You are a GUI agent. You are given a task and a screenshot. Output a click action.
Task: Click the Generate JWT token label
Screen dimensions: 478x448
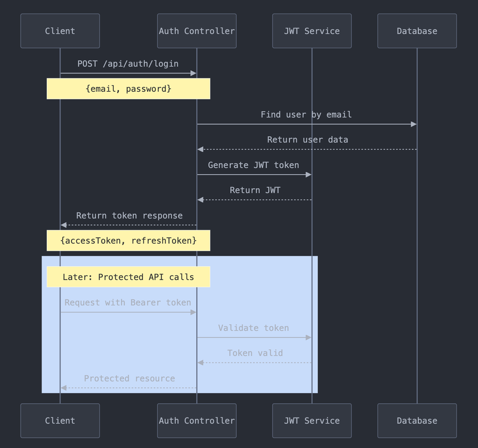(x=253, y=165)
